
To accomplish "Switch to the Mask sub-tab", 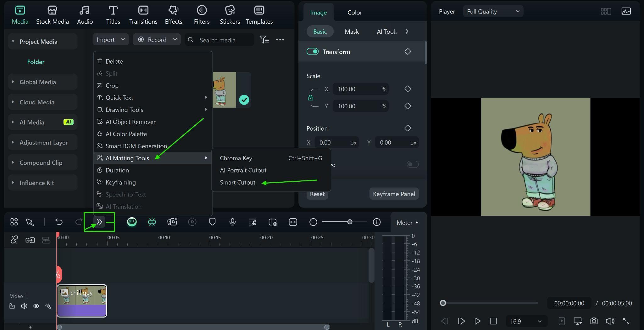I will coord(352,31).
